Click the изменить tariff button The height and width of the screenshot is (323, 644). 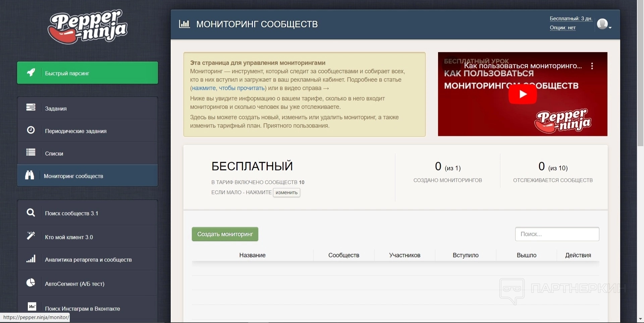click(x=286, y=192)
